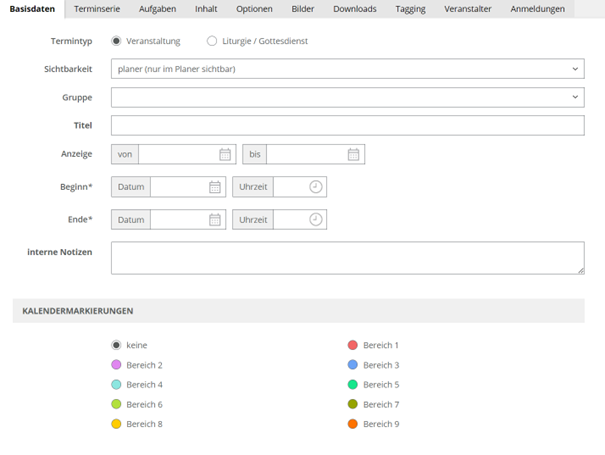This screenshot has height=455, width=605.
Task: Click clock icon in Ende Uhrzeit field
Action: pos(316,219)
